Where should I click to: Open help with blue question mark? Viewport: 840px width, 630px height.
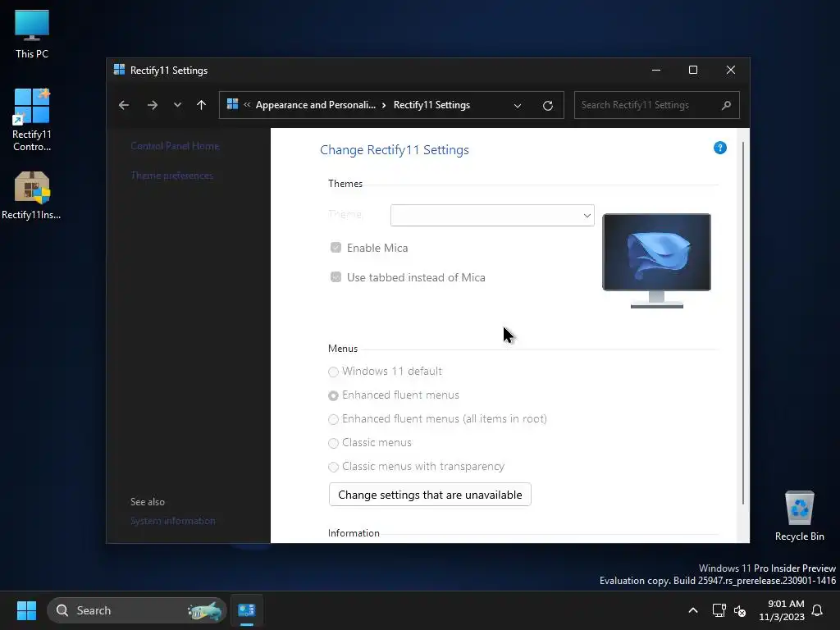click(x=720, y=148)
